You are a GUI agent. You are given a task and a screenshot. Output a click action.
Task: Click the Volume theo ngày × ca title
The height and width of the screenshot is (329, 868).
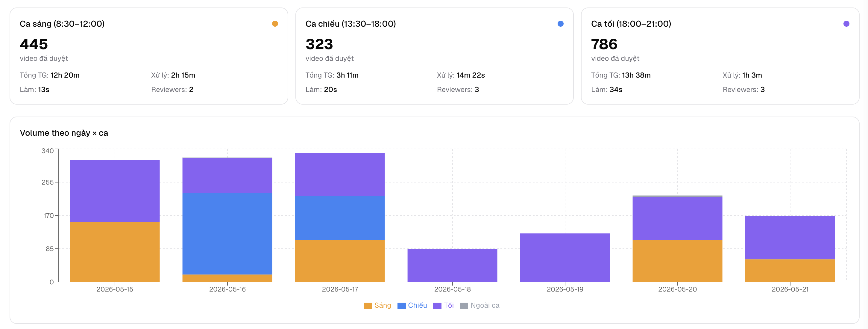click(x=64, y=133)
